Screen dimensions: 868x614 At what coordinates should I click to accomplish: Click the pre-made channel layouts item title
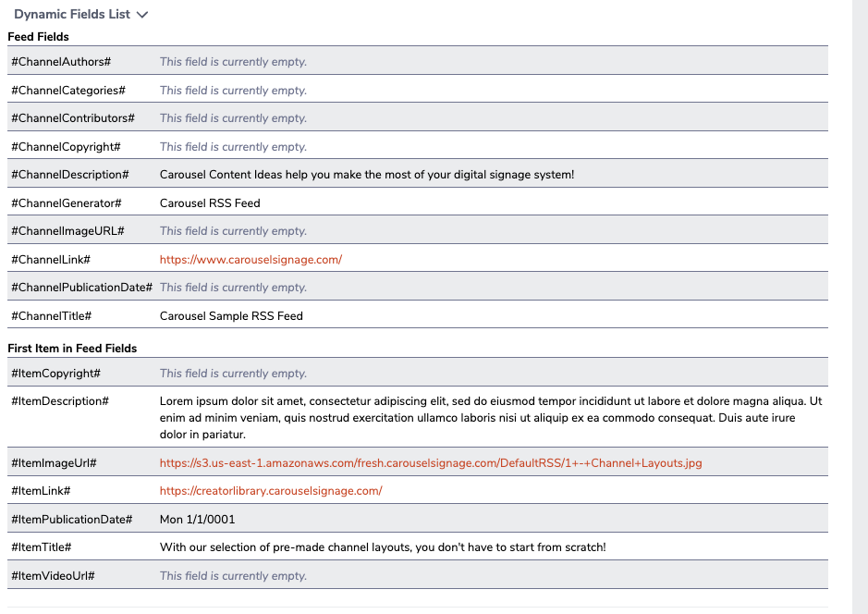tap(383, 547)
